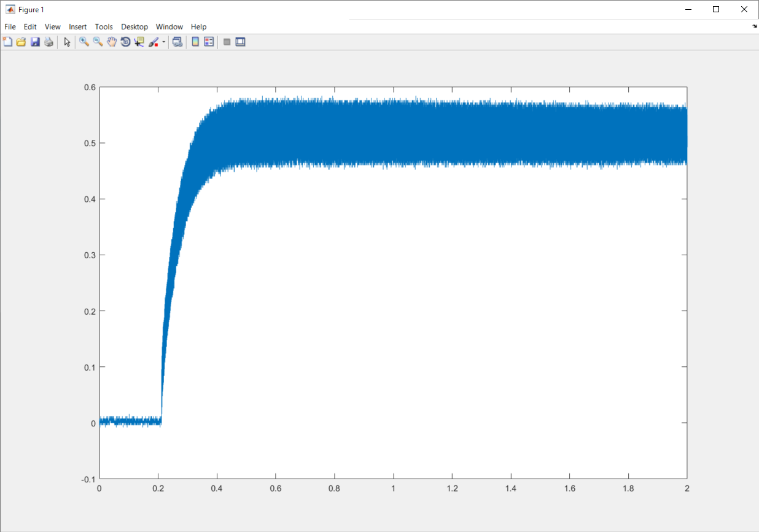Screen dimensions: 759x532
Task: Click the x-axis label 0.2
Action: [158, 488]
